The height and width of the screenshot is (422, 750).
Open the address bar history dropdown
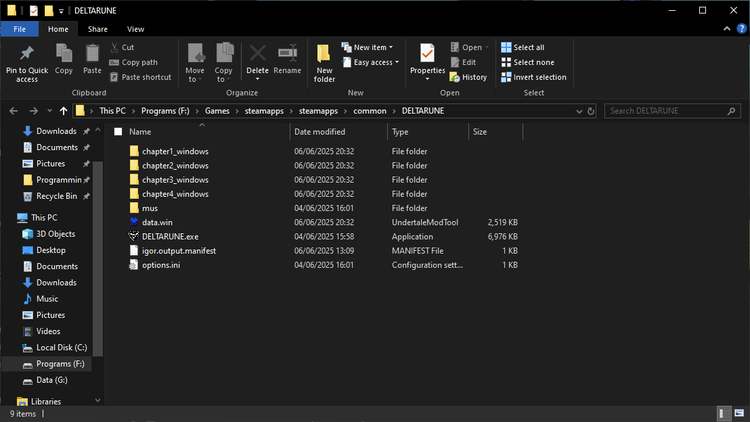(x=579, y=111)
